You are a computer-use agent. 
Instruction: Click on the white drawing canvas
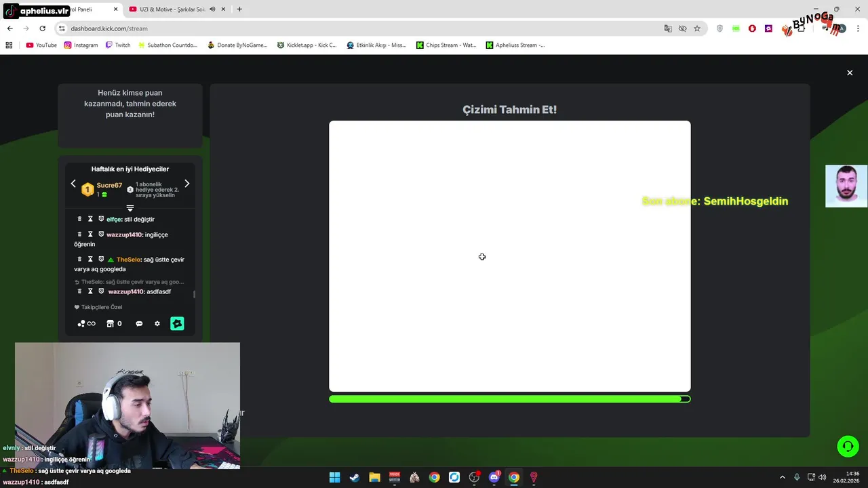[x=510, y=256]
